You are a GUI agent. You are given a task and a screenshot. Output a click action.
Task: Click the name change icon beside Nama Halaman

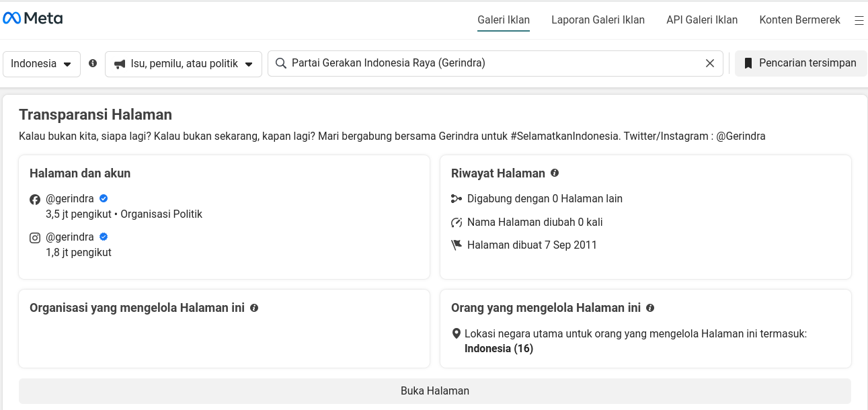pyautogui.click(x=457, y=222)
